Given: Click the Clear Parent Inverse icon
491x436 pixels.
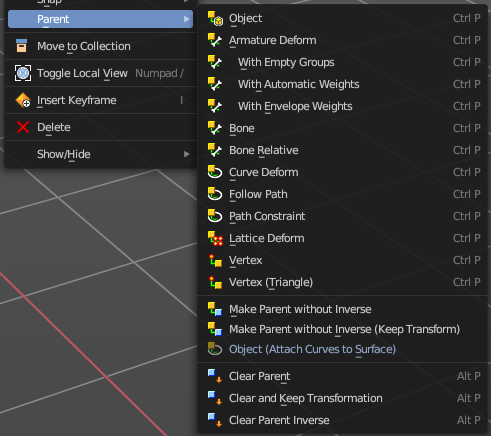Looking at the screenshot, I should [215, 420].
